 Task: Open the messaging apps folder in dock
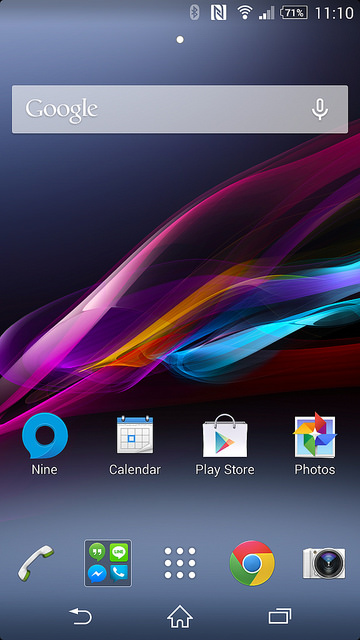coord(108,563)
